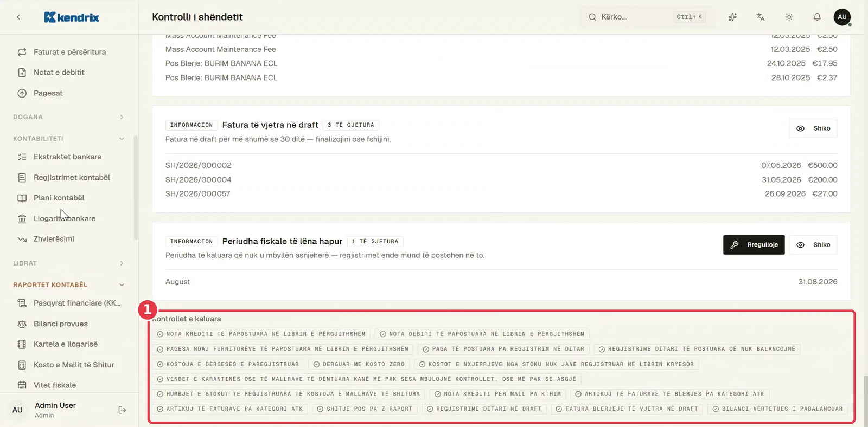Open the language translation icon

[761, 17]
